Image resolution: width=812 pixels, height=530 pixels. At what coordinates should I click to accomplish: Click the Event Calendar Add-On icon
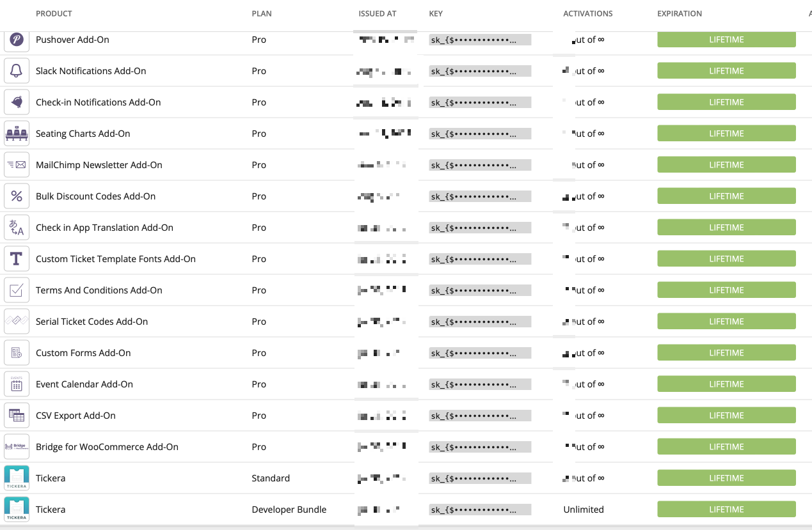point(17,384)
